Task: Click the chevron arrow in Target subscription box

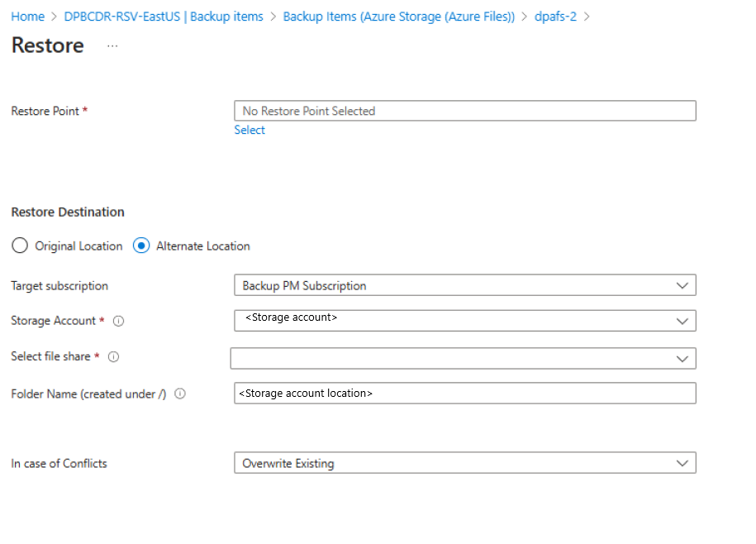Action: [x=682, y=285]
